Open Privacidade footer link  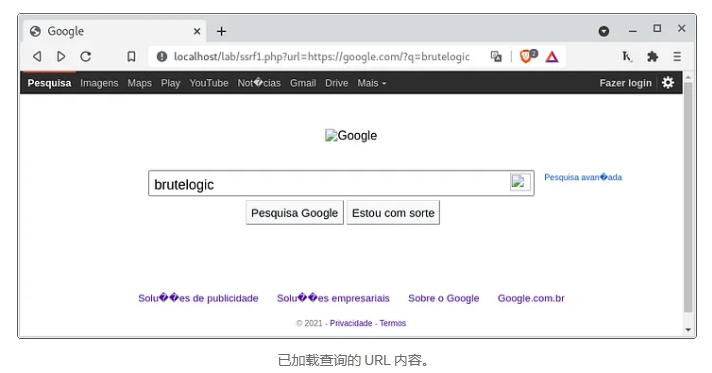351,323
